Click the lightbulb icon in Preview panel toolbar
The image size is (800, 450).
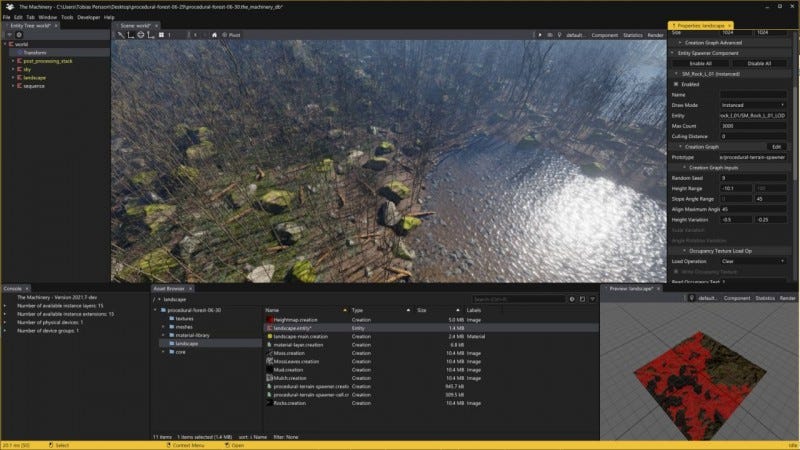pos(691,298)
